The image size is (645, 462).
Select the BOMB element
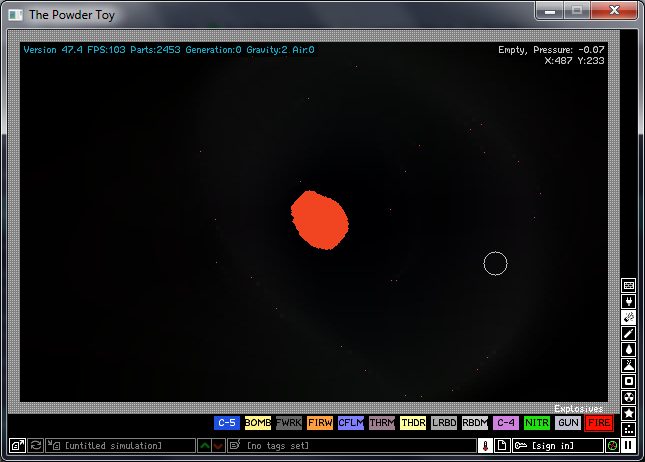point(258,423)
